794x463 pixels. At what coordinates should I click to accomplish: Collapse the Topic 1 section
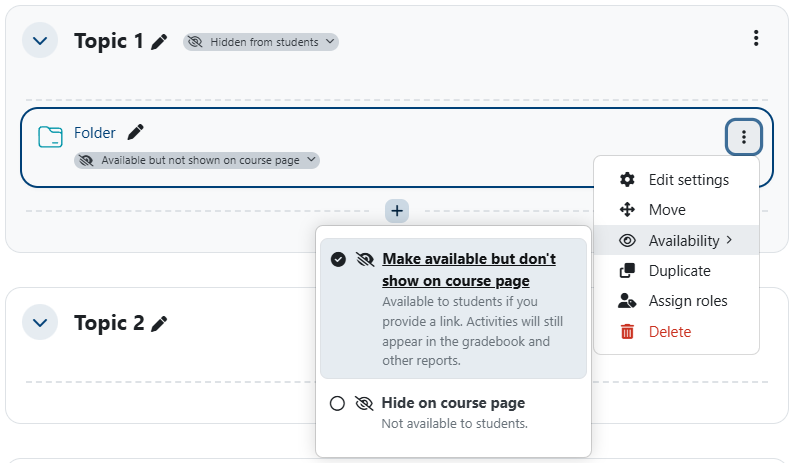pyautogui.click(x=40, y=41)
